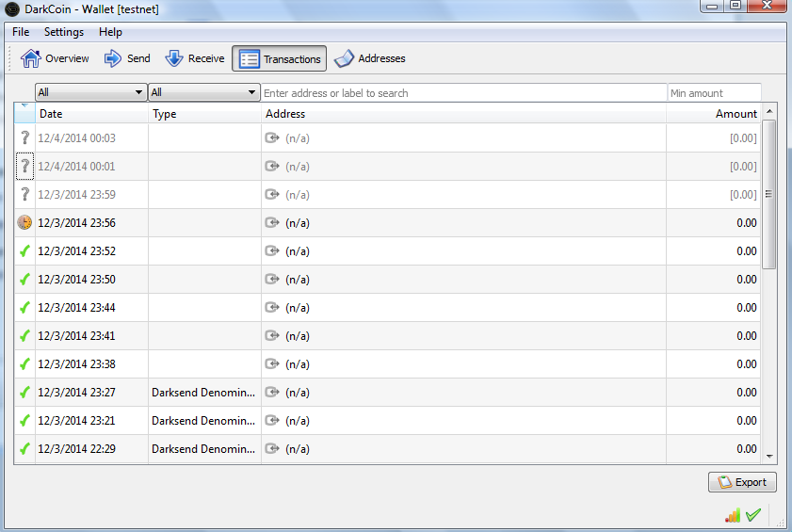
Task: Click the green checkmark for 12/3/2014 23:50
Action: tap(24, 279)
